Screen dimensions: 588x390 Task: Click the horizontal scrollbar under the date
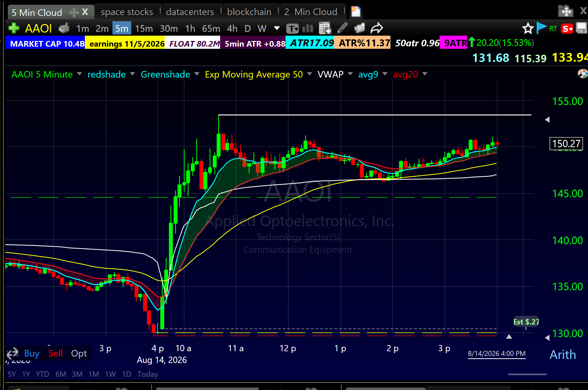527,374
